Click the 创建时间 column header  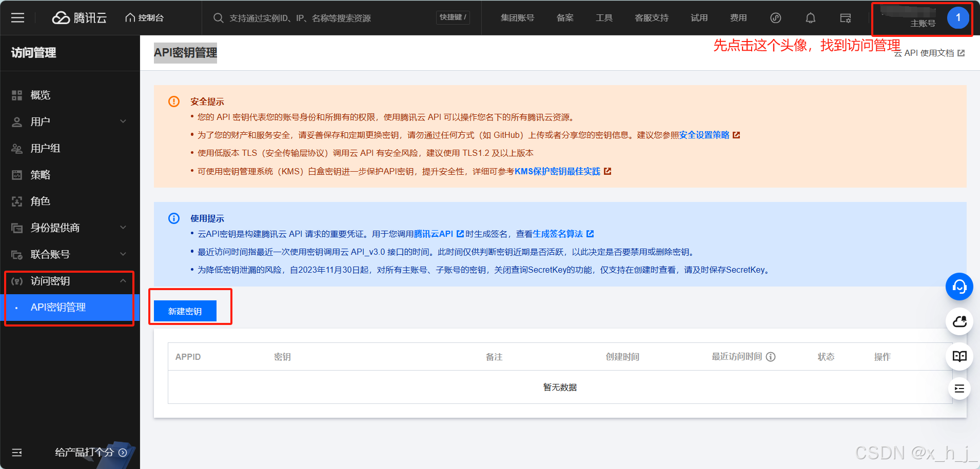coord(622,357)
